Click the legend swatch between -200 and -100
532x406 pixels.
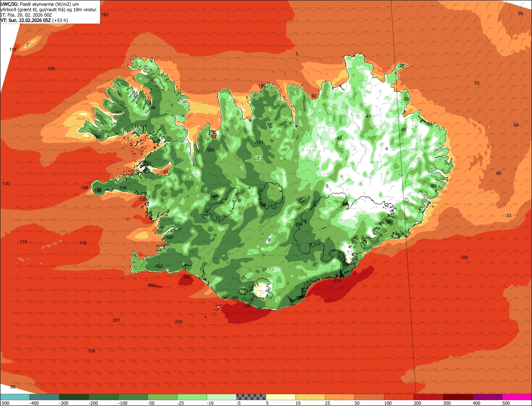(103, 397)
